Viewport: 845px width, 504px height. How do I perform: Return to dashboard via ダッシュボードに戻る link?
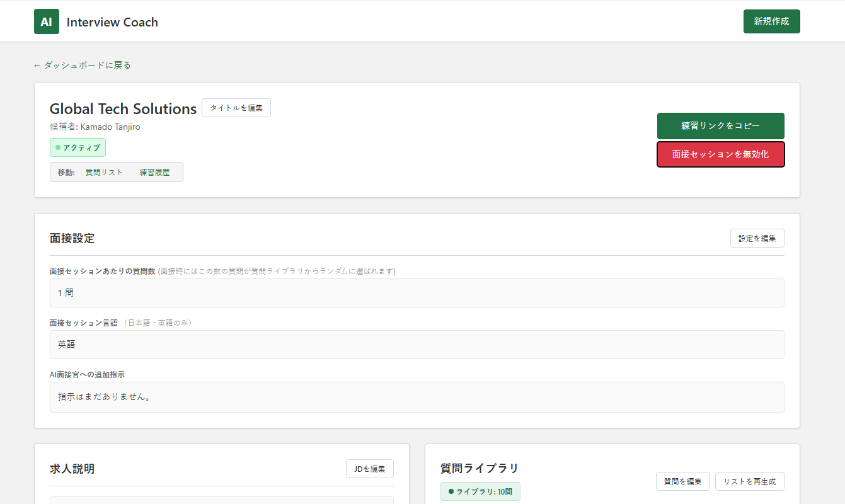pyautogui.click(x=82, y=64)
